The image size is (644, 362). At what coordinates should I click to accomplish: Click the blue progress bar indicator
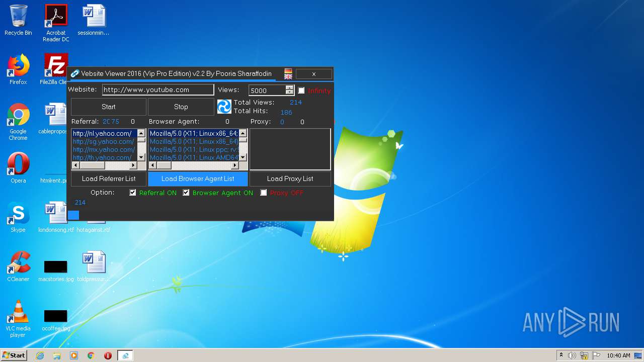click(x=73, y=215)
